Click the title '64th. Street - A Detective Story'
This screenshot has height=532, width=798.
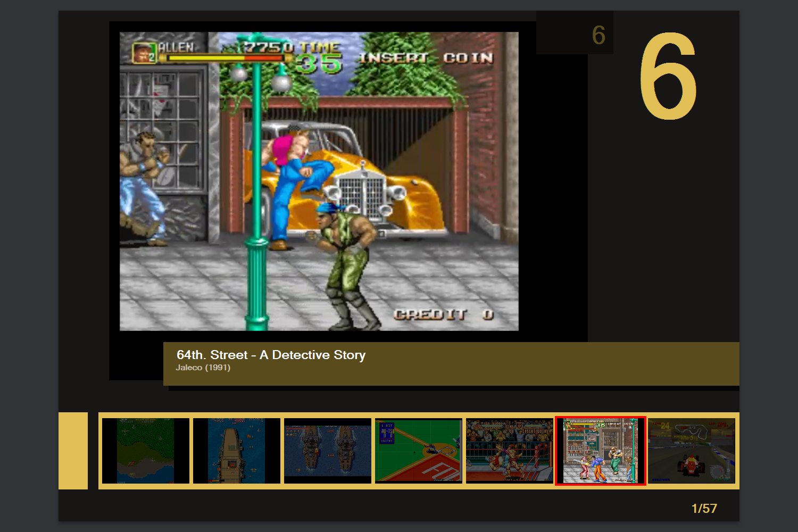click(x=271, y=355)
